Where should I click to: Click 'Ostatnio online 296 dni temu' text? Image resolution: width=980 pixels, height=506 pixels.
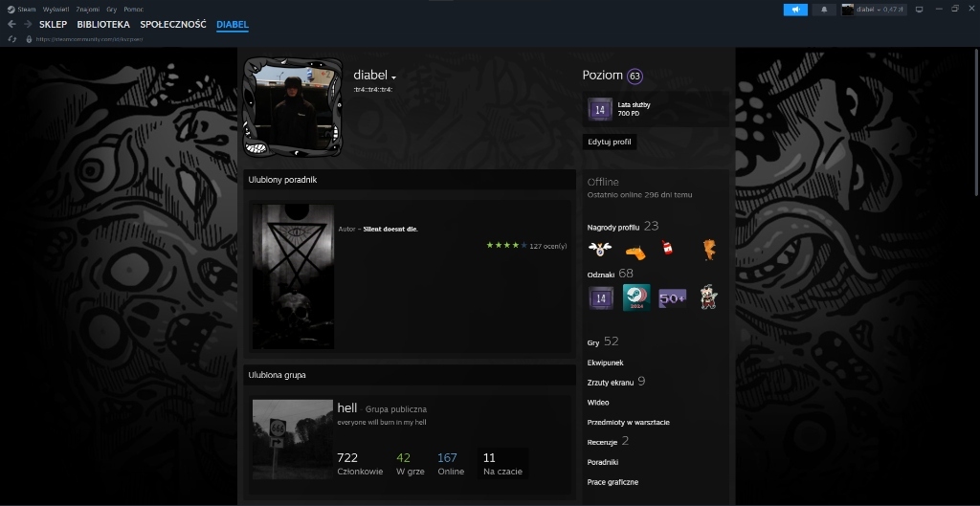click(639, 195)
